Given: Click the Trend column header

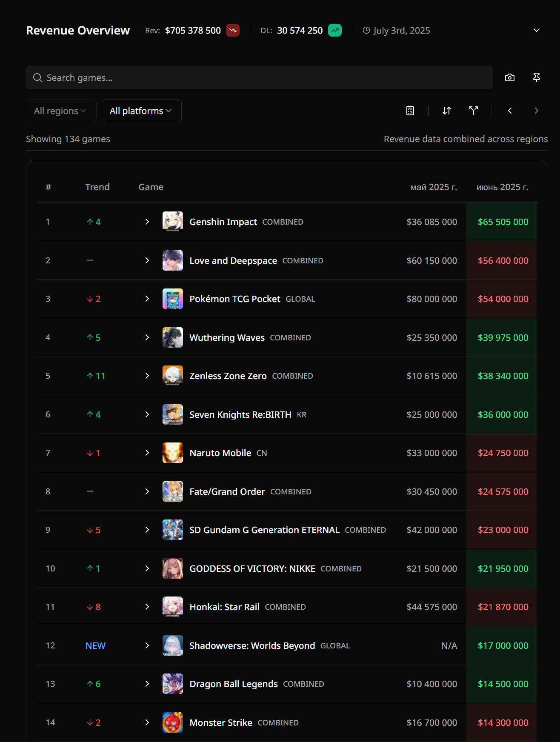Looking at the screenshot, I should [97, 187].
